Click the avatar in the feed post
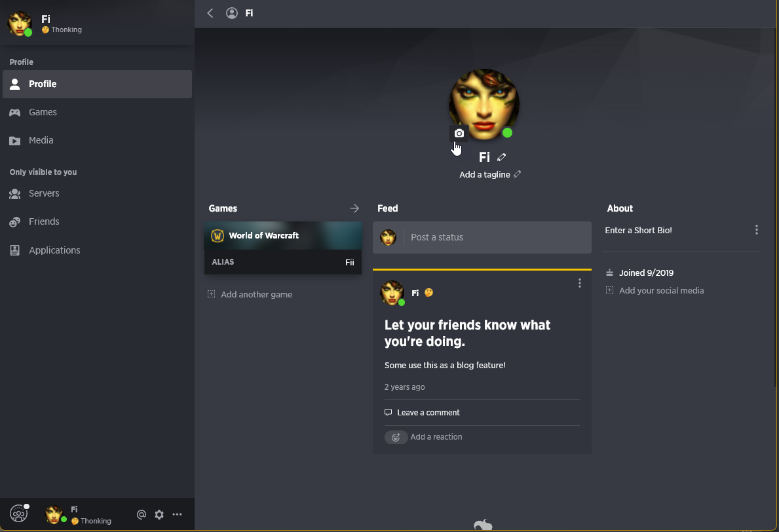The width and height of the screenshot is (779, 532). pyautogui.click(x=392, y=293)
